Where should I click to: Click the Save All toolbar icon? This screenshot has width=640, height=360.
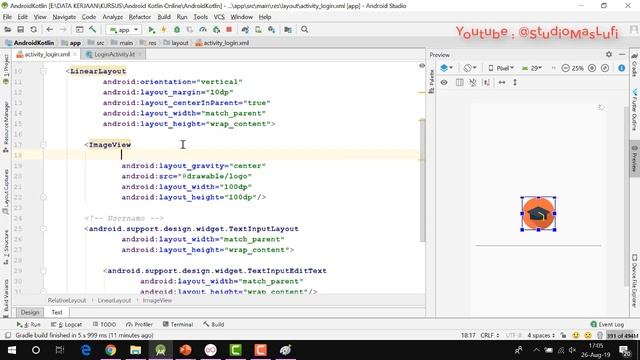click(20, 29)
